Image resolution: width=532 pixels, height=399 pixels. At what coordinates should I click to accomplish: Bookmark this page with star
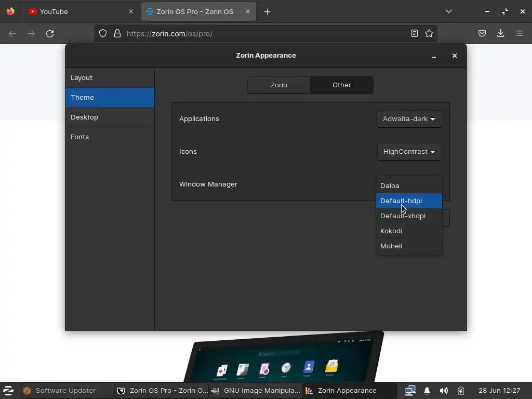429,33
